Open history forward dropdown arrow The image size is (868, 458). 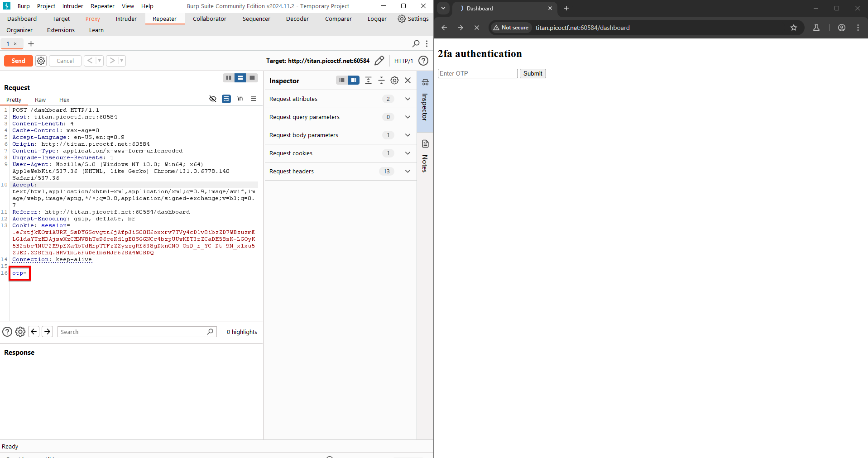pos(121,61)
